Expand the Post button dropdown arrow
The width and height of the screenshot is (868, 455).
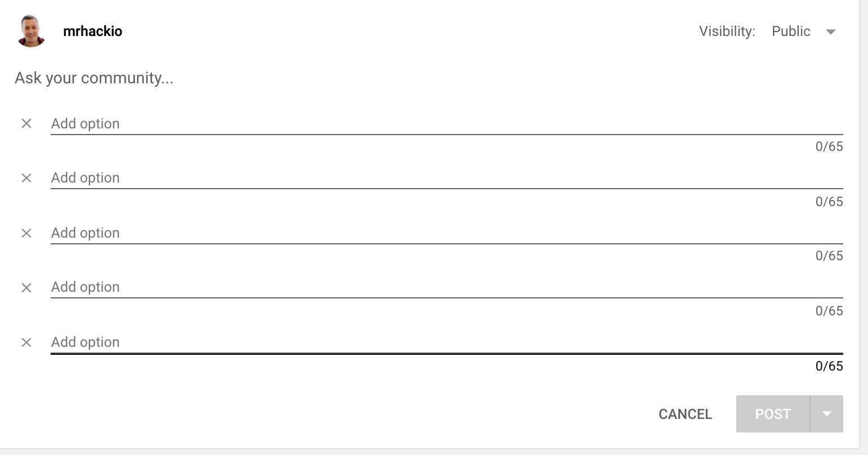pyautogui.click(x=826, y=414)
